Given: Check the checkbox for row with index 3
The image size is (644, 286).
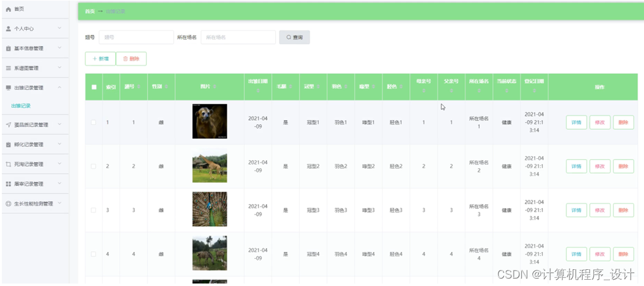Looking at the screenshot, I should point(94,210).
